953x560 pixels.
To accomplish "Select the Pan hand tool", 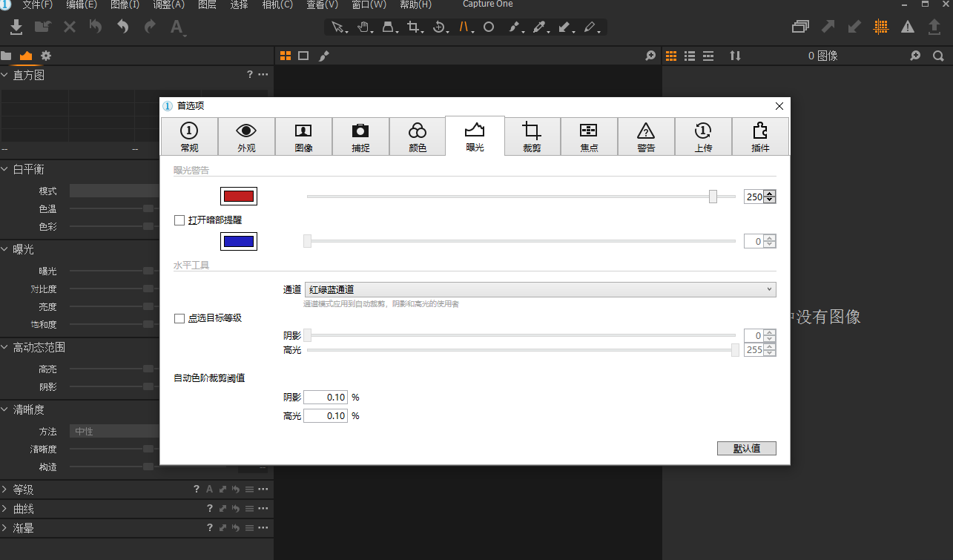I will click(x=363, y=27).
